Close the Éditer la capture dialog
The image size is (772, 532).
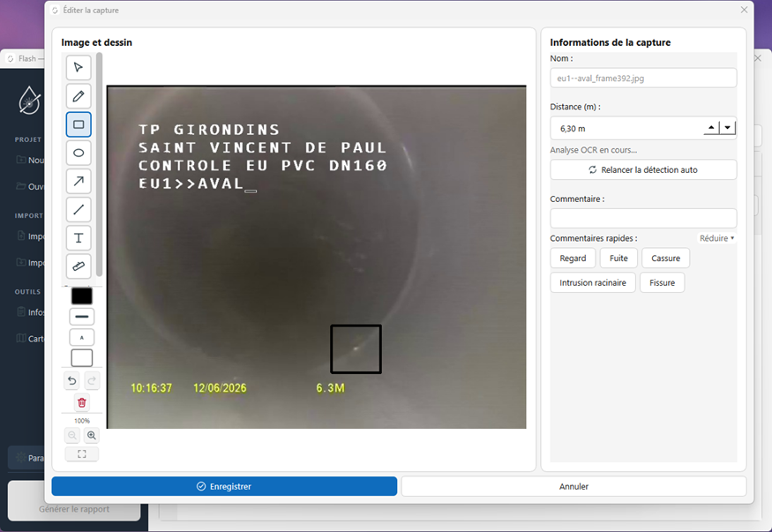click(744, 10)
